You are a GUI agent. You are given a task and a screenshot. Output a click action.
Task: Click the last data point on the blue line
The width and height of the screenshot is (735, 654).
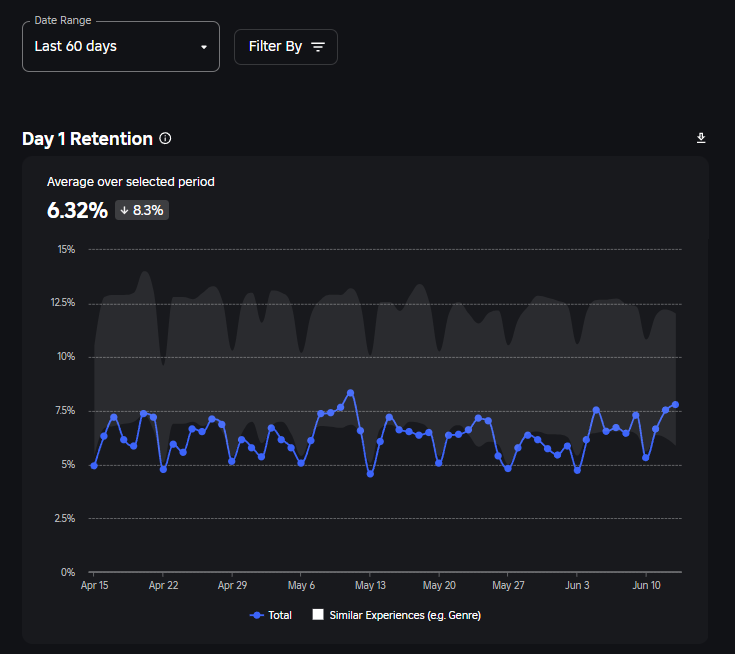676,404
